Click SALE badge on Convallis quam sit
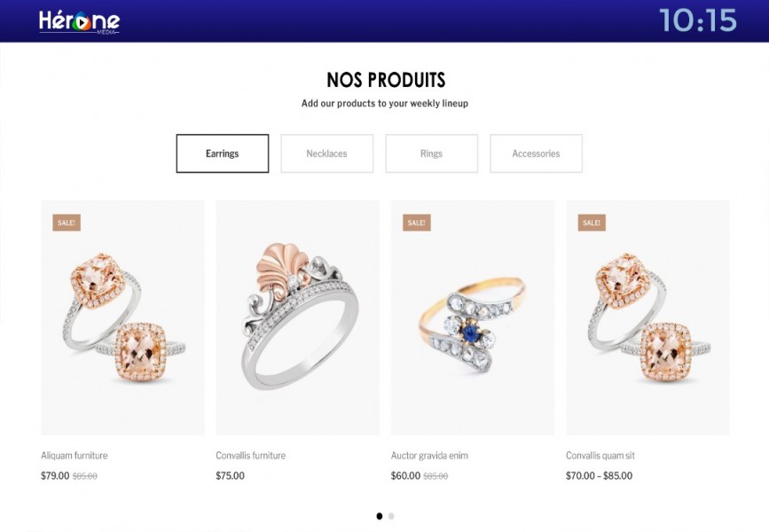Screen dimensions: 769x532 [592, 223]
